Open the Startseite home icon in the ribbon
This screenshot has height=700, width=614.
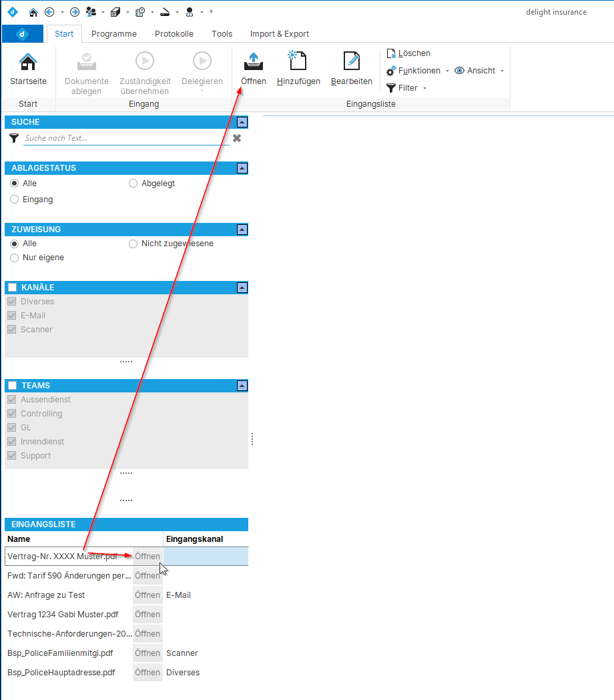coord(28,67)
